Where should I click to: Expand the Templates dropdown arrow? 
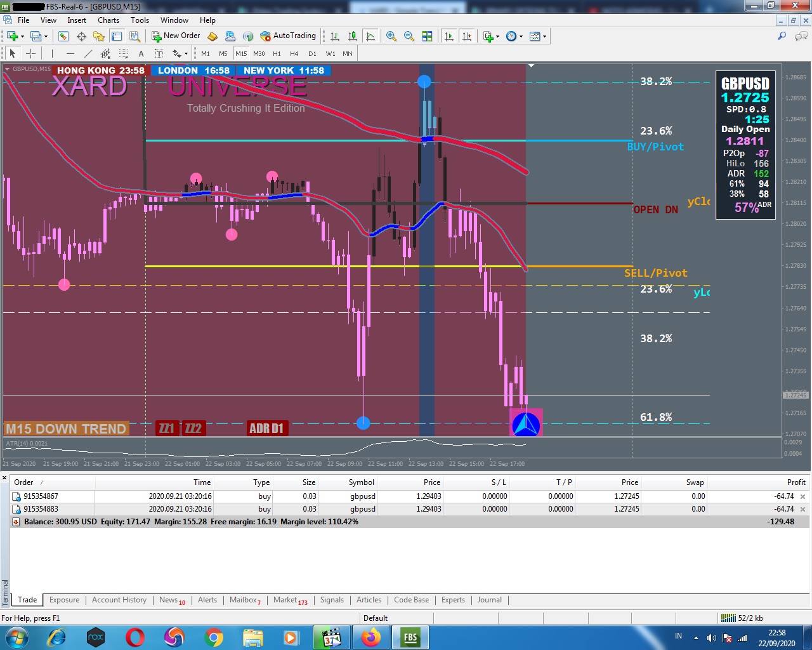pyautogui.click(x=544, y=36)
